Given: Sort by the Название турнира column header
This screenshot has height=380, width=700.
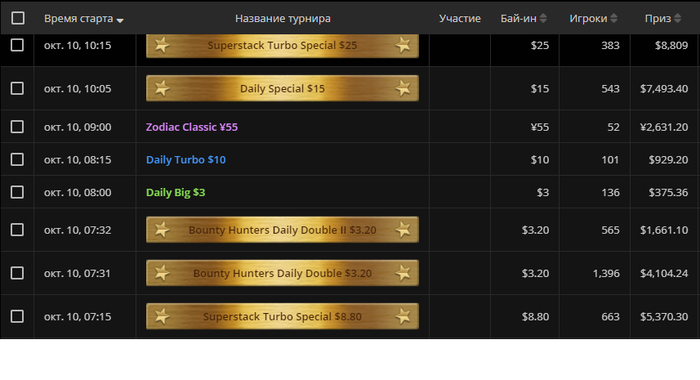Looking at the screenshot, I should coord(283,18).
